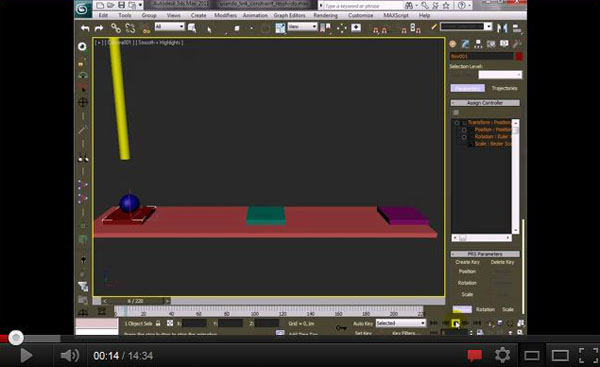Open the selection filter All dropdown
The height and width of the screenshot is (367, 600).
[170, 26]
